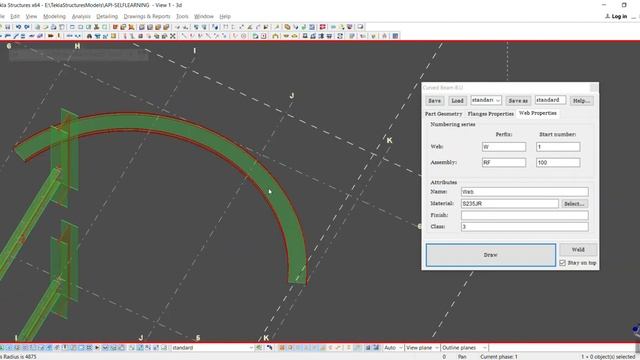Screen dimensions: 640x360
Task: Click the grid label H in the 3D view
Action: 77,46
